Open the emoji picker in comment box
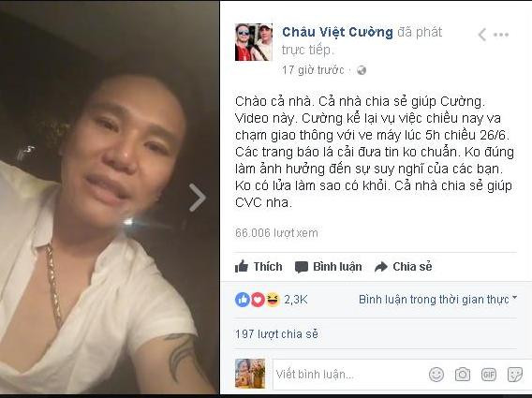The height and width of the screenshot is (398, 532). tap(436, 375)
